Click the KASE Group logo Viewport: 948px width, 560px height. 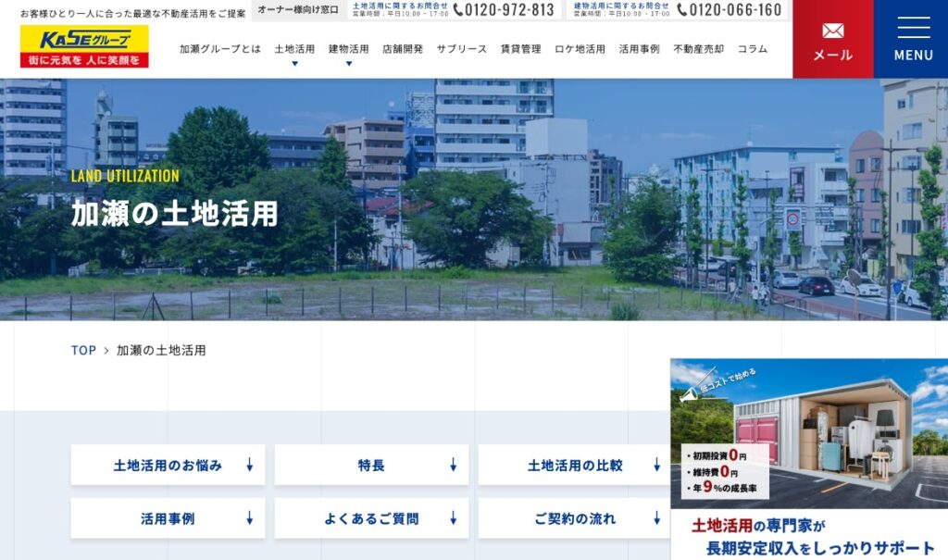(84, 46)
